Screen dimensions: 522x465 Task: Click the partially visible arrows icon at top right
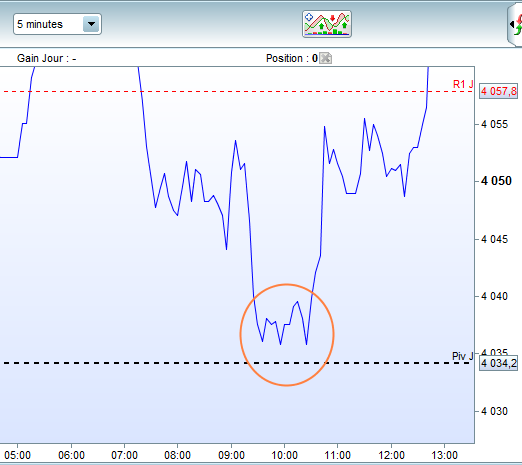[515, 25]
